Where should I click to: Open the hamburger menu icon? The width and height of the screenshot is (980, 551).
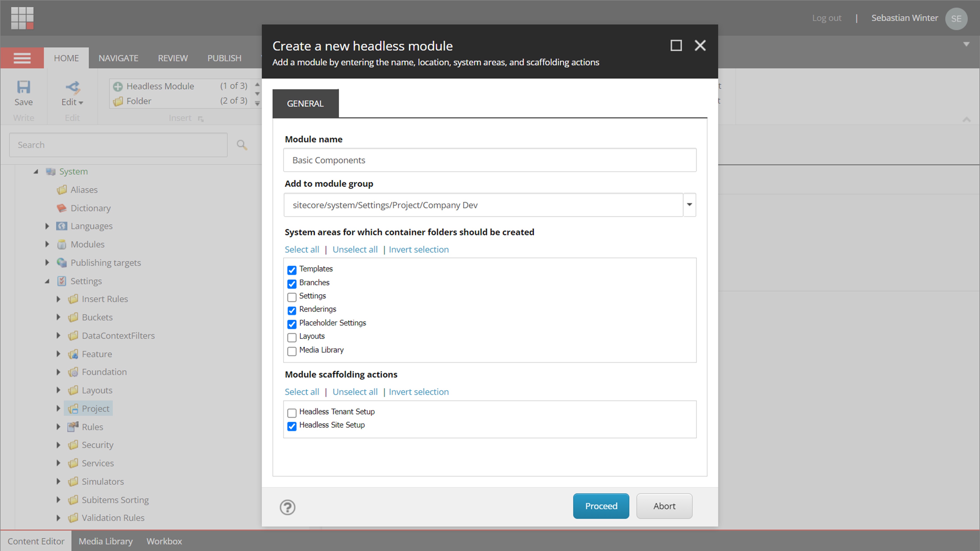[x=22, y=58]
